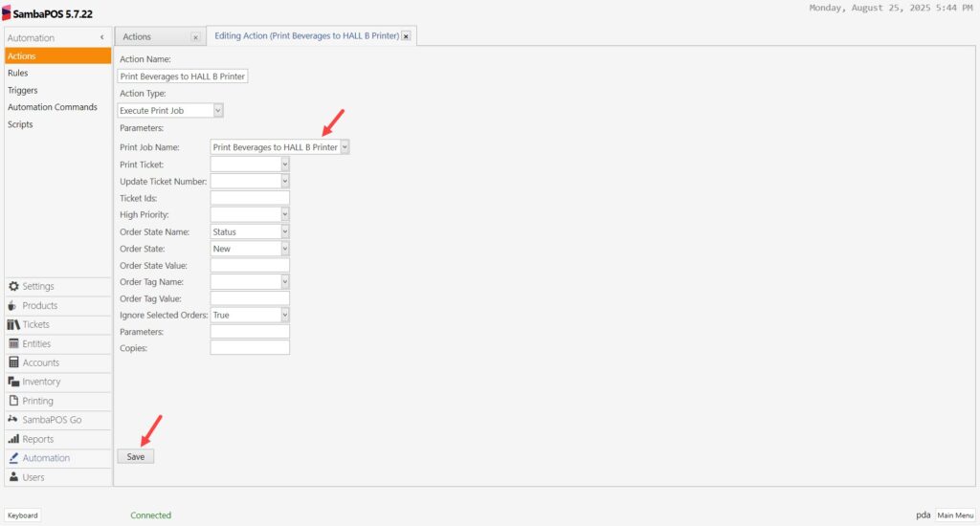
Task: Click the Users person icon
Action: (x=13, y=477)
